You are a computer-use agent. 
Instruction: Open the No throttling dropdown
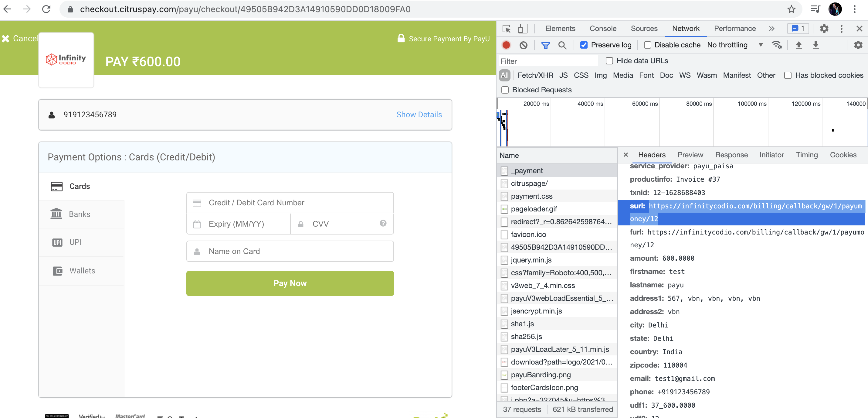tap(734, 45)
